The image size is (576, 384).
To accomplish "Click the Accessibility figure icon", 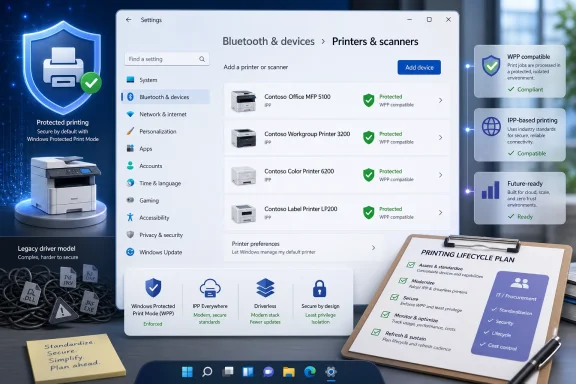I will point(130,217).
